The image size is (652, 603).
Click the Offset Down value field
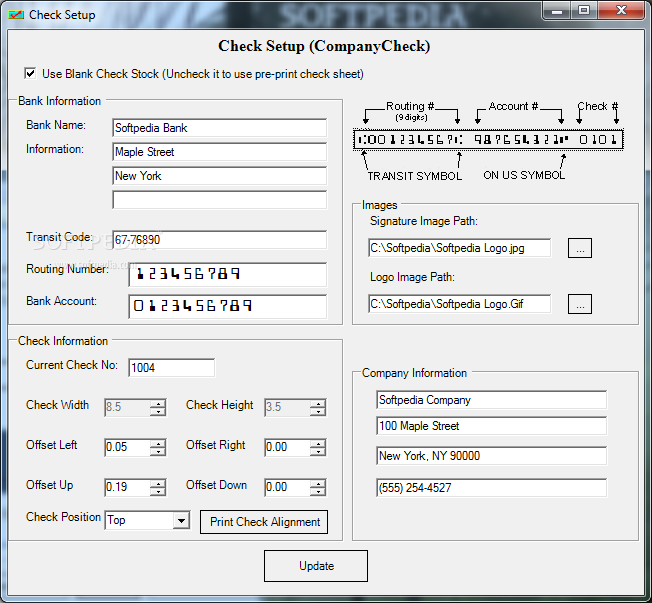(287, 487)
